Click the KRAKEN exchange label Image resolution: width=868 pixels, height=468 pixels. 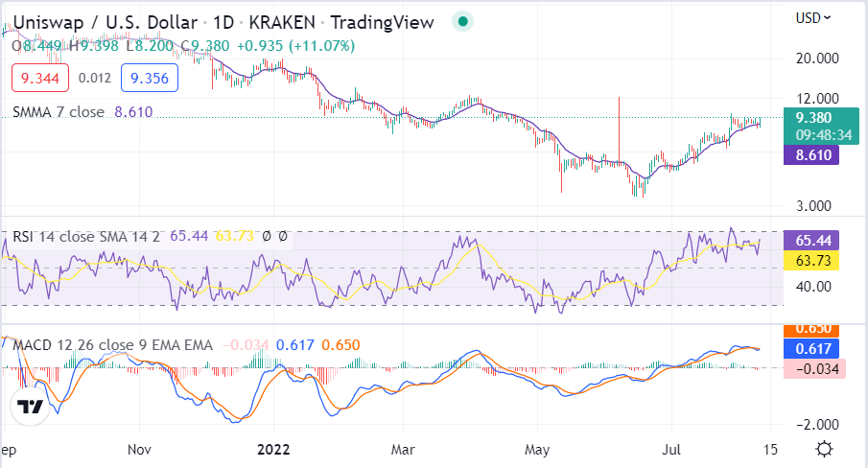pos(282,23)
